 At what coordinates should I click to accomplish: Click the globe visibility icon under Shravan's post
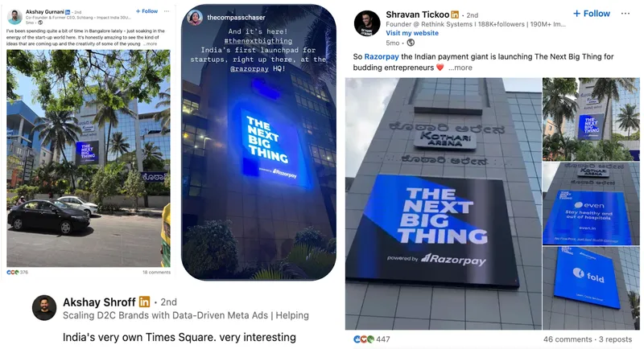pos(411,43)
